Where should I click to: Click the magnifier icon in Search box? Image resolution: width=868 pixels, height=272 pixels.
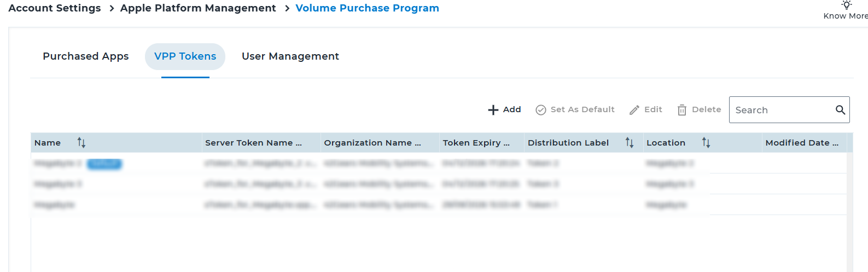pos(840,110)
